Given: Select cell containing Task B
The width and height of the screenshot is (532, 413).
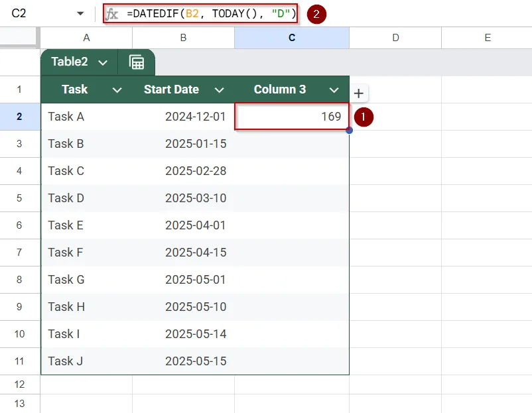Looking at the screenshot, I should pyautogui.click(x=86, y=144).
